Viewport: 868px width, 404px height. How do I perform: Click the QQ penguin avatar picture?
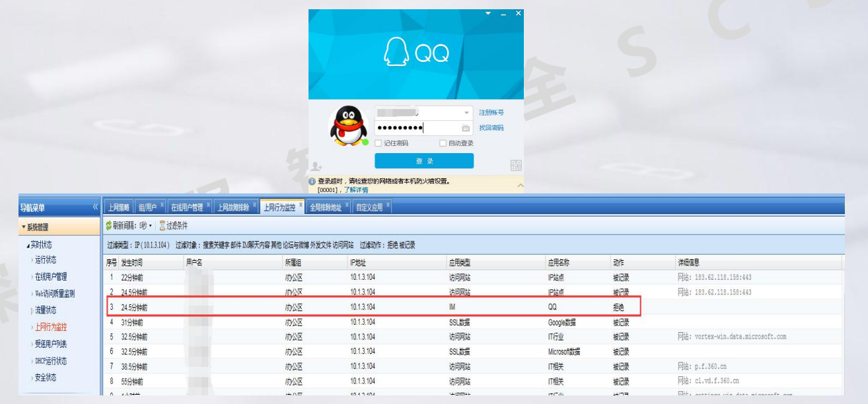(348, 126)
